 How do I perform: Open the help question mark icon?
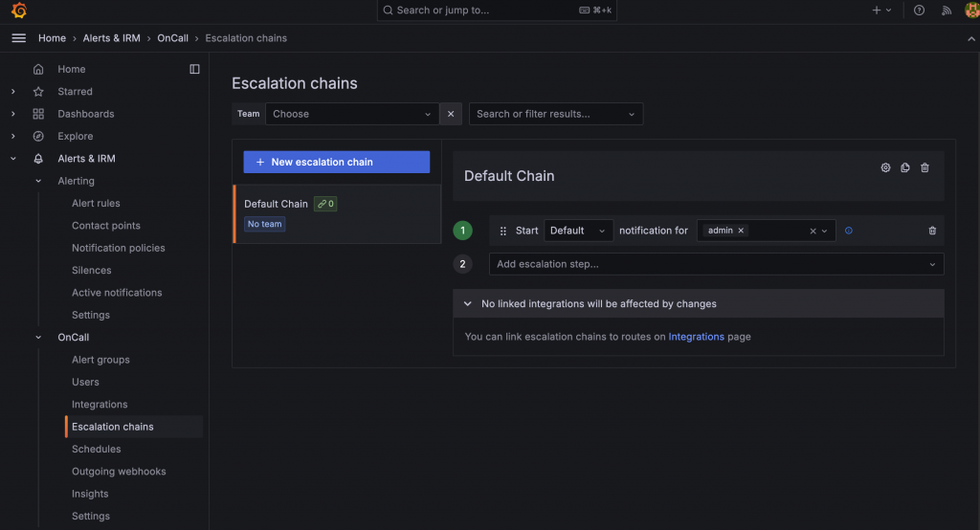point(920,11)
